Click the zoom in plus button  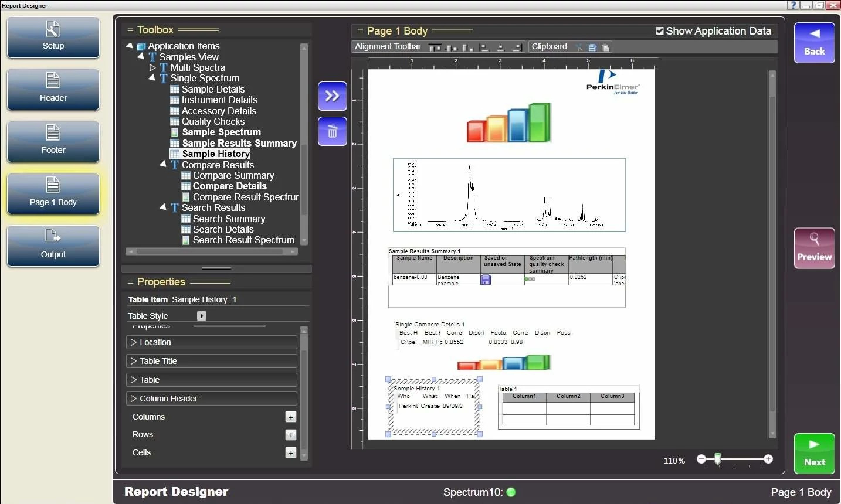pyautogui.click(x=768, y=459)
